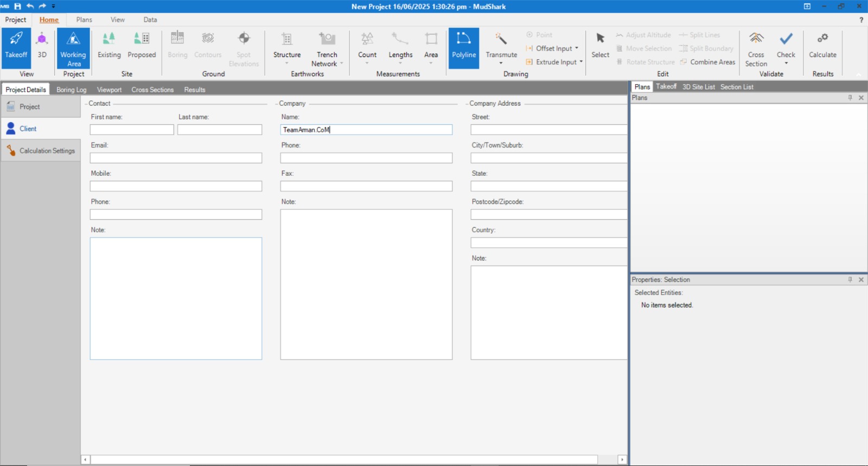Expand the Extrude Input dropdown arrow

(581, 62)
